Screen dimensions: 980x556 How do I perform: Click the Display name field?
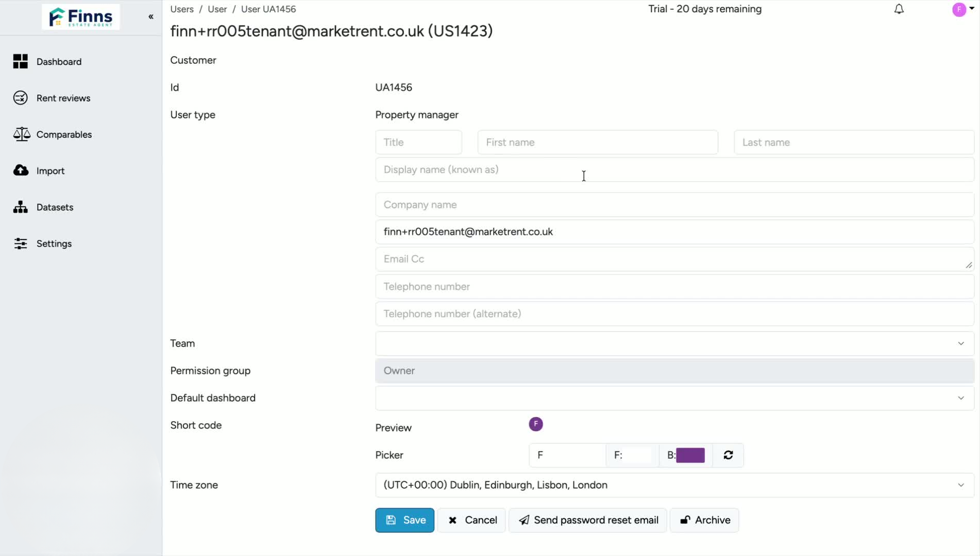click(674, 169)
